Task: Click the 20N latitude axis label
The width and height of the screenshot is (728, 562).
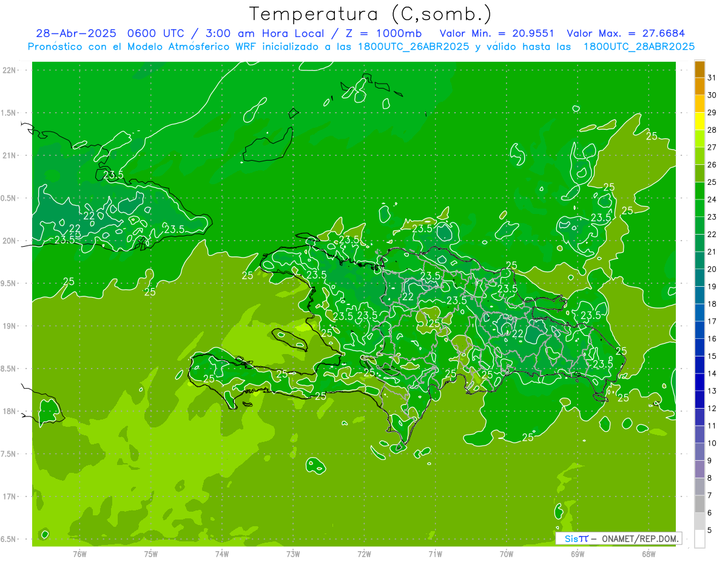Action: [x=10, y=241]
